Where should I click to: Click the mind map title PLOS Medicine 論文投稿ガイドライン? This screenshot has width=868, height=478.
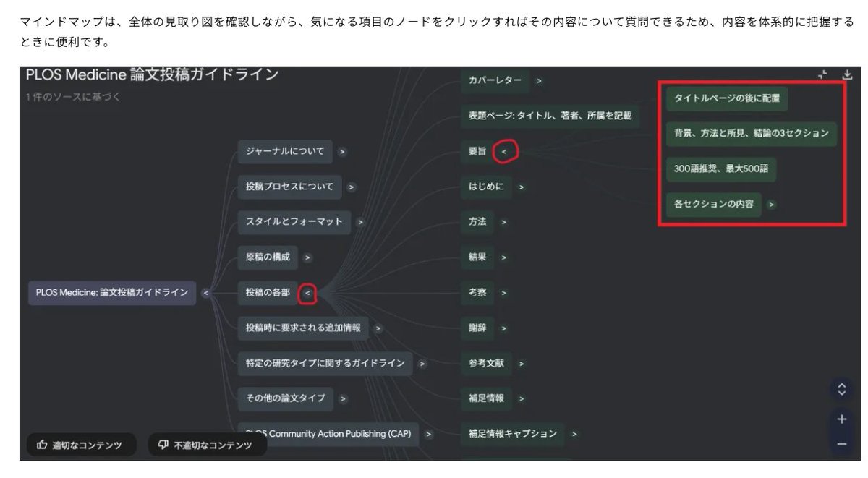[x=153, y=75]
